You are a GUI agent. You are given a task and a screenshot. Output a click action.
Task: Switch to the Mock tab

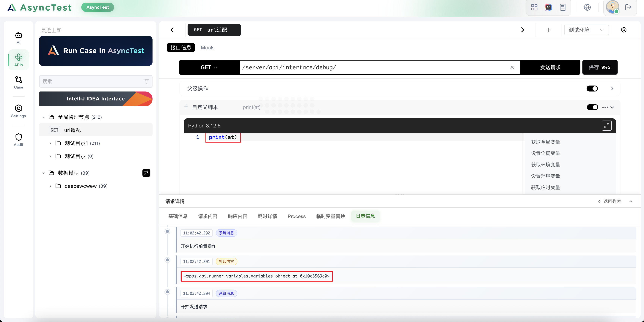(x=207, y=48)
